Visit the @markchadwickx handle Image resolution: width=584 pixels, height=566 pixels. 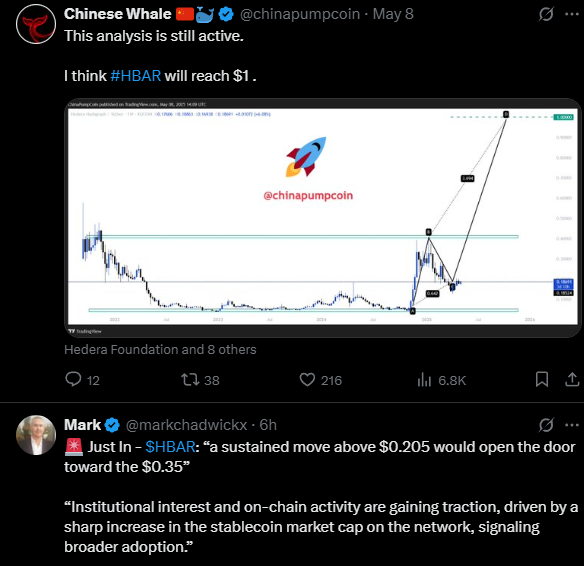pyautogui.click(x=187, y=425)
